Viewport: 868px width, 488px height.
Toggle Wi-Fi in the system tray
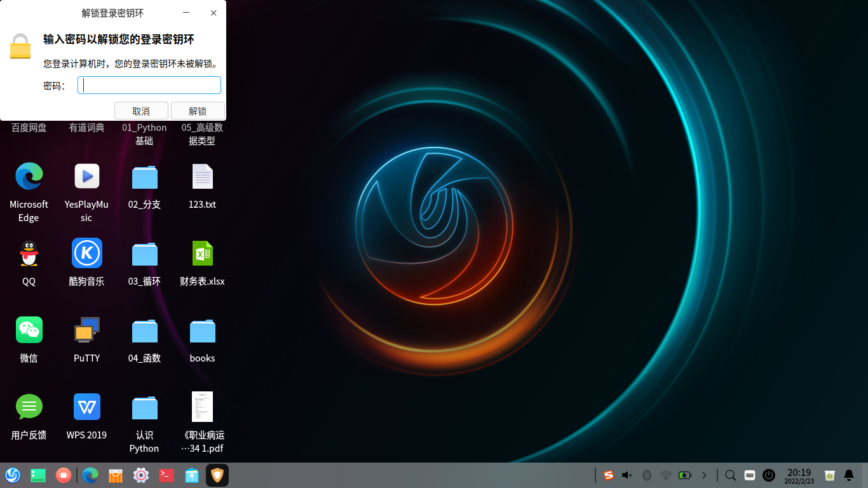[x=666, y=475]
